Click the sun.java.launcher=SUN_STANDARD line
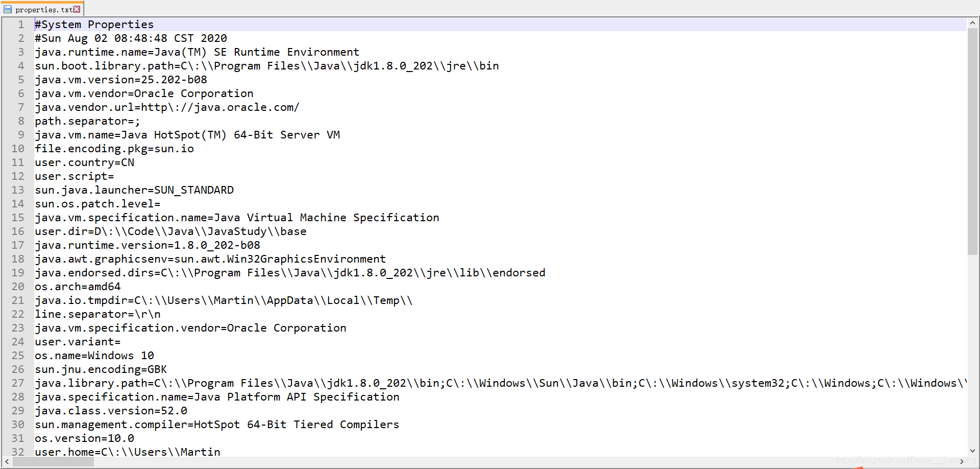 click(134, 190)
